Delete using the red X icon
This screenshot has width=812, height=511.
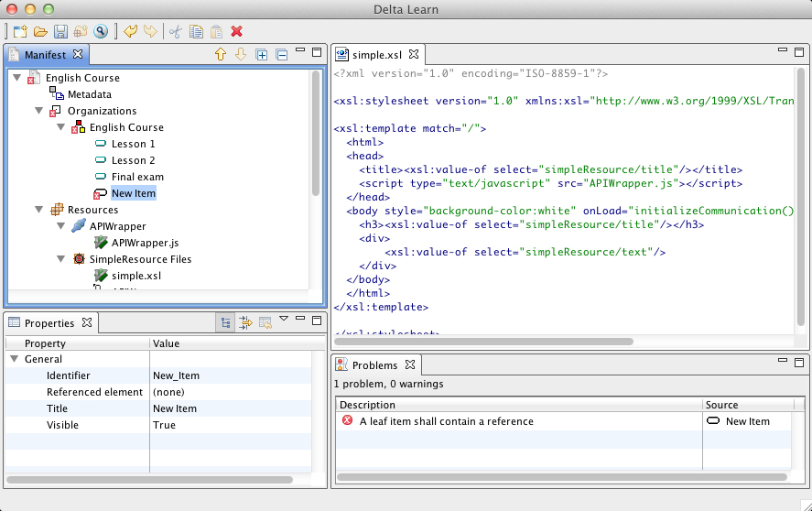(237, 32)
